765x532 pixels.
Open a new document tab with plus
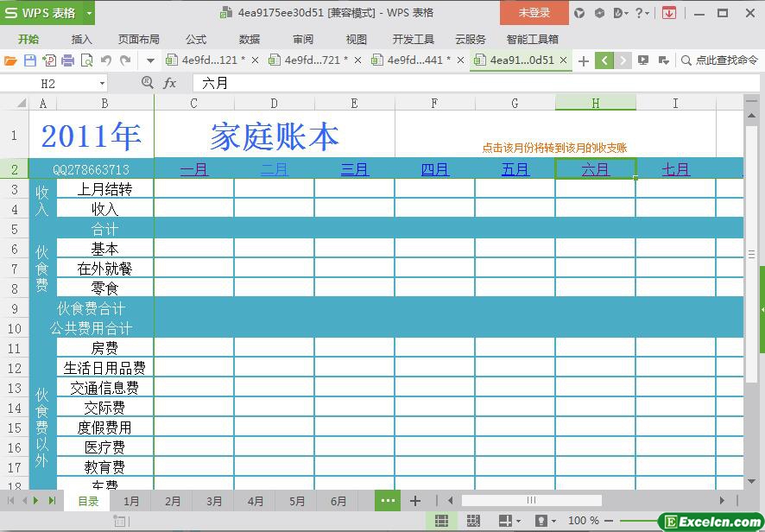click(x=584, y=60)
